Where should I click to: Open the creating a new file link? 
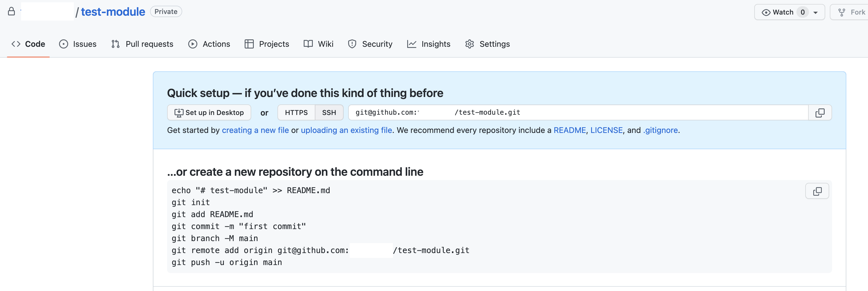tap(255, 130)
